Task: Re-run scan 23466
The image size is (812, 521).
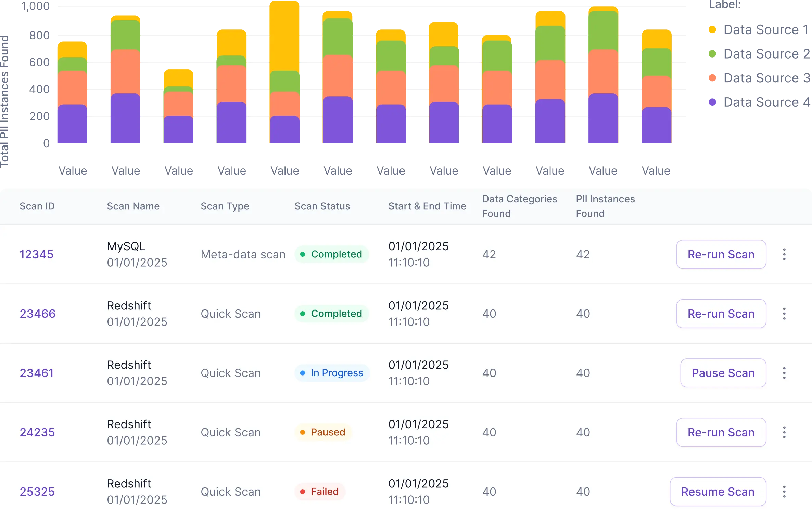Action: click(721, 314)
